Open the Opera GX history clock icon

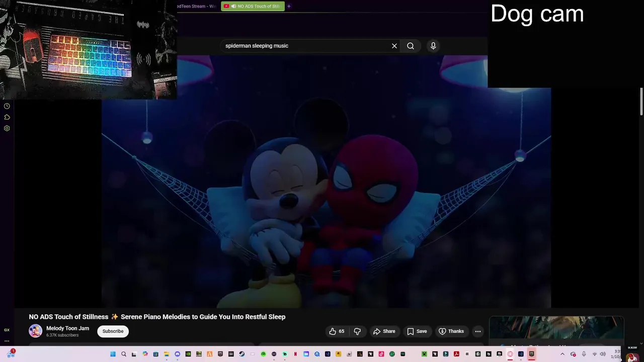[7, 106]
